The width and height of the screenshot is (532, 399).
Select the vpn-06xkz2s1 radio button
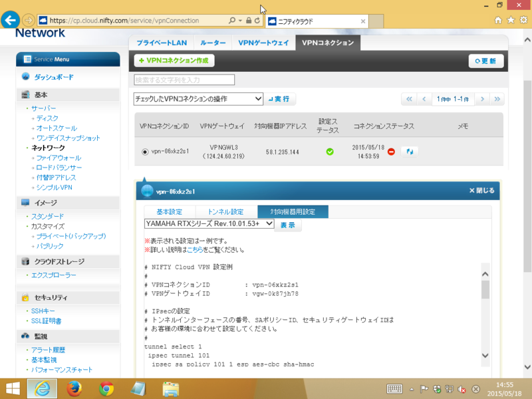point(145,152)
